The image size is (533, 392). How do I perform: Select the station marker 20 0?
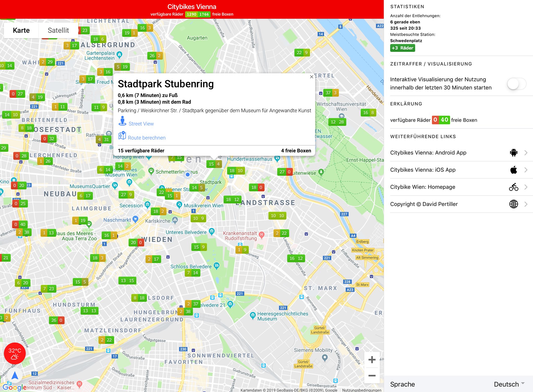[x=136, y=243]
